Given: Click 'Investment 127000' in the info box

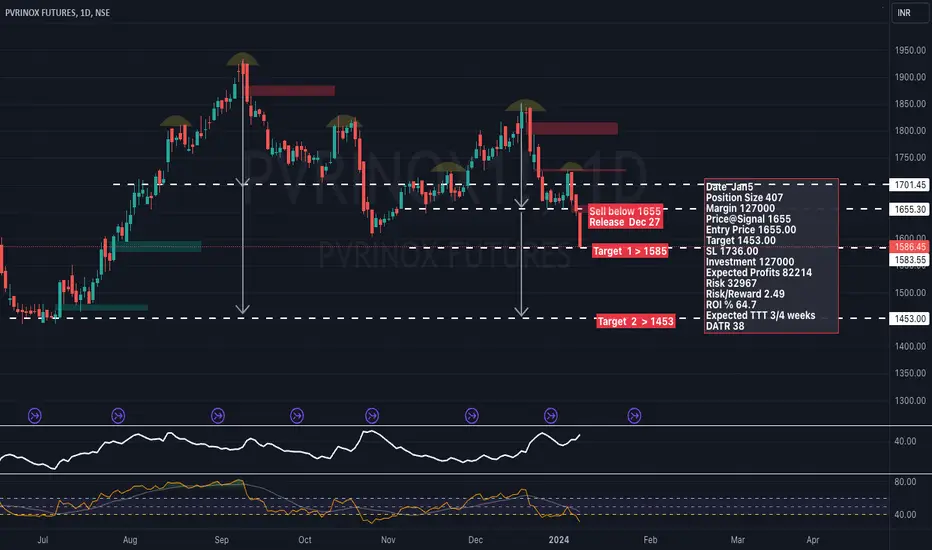Looking at the screenshot, I should (x=750, y=262).
